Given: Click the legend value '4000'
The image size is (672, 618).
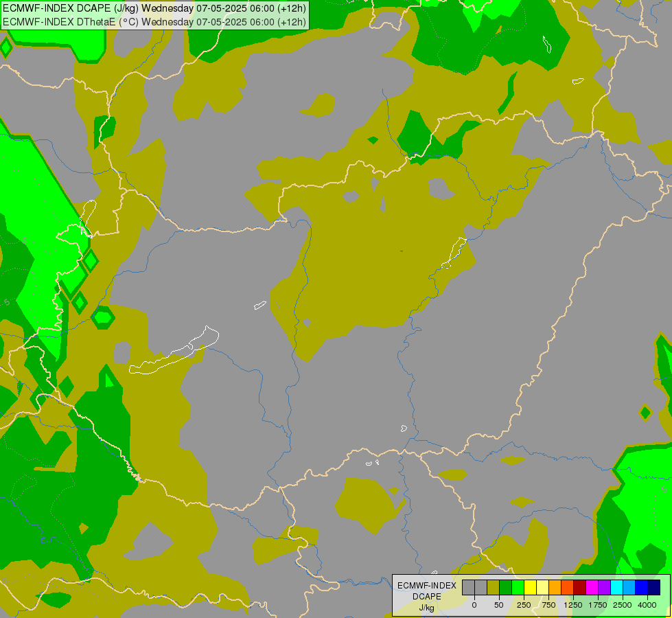Looking at the screenshot, I should coord(647,605).
